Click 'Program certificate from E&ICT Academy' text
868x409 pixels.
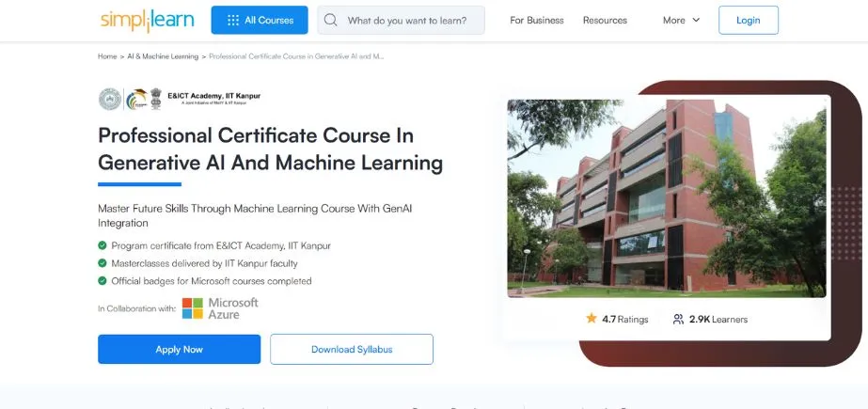[221, 245]
